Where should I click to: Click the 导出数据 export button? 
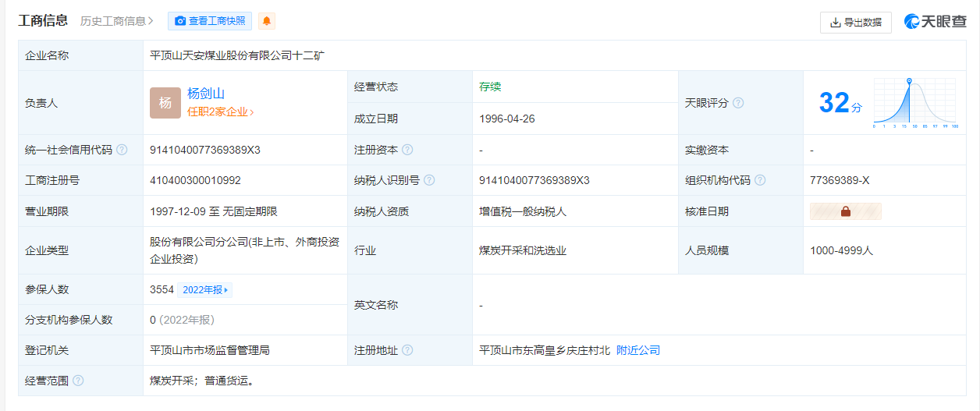click(856, 23)
